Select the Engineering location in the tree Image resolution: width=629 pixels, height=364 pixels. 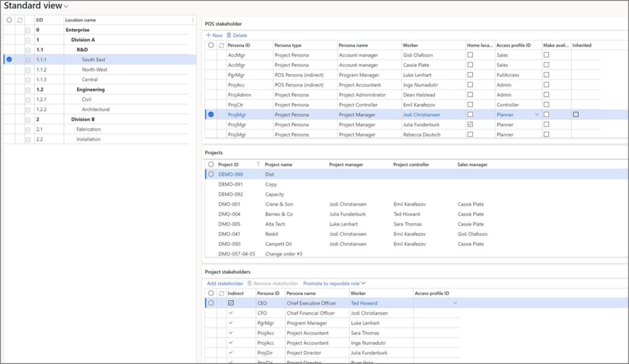(90, 90)
